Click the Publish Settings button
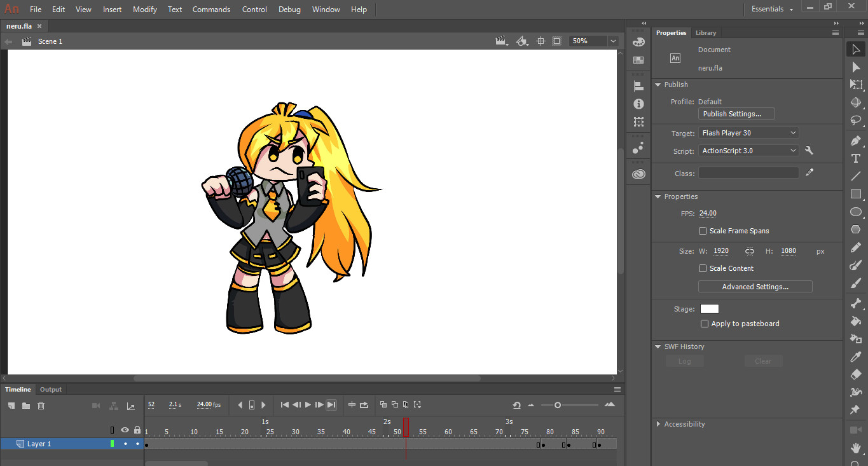Viewport: 868px width, 466px height. 736,114
